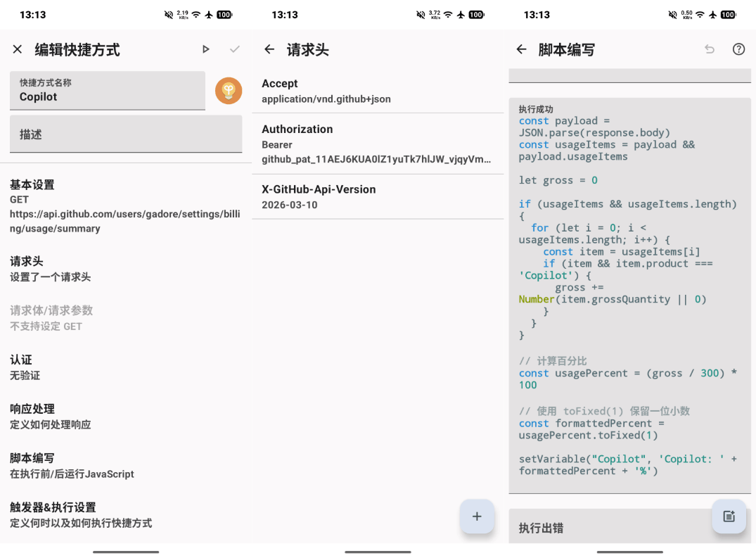Run the shortcut with the play icon
The image size is (756, 558).
pos(205,49)
